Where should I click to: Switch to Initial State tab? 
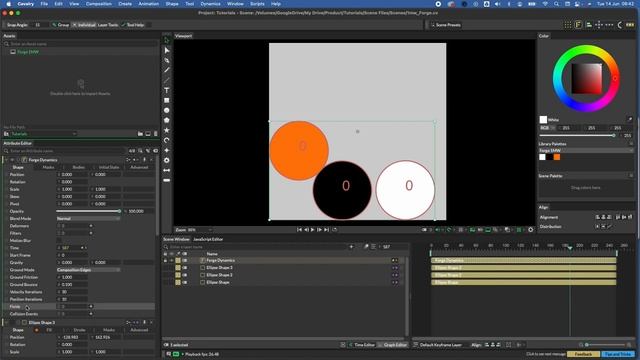pyautogui.click(x=109, y=167)
